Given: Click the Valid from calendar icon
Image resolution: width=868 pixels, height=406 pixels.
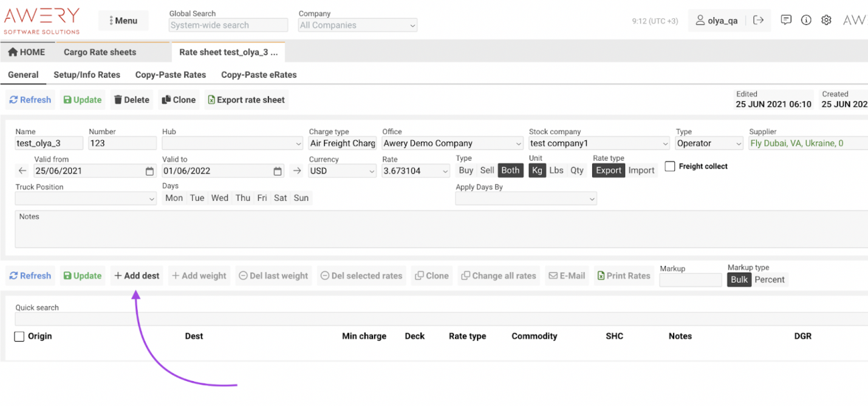Looking at the screenshot, I should tap(150, 171).
